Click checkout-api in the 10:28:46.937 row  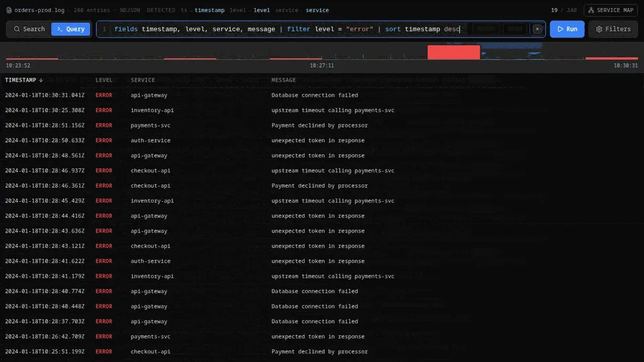click(x=150, y=171)
